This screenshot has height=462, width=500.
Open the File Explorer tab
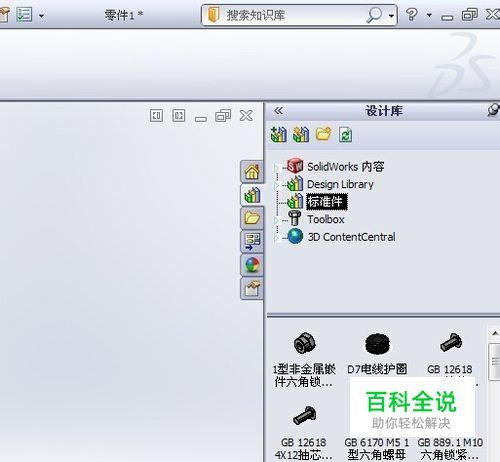pos(252,218)
